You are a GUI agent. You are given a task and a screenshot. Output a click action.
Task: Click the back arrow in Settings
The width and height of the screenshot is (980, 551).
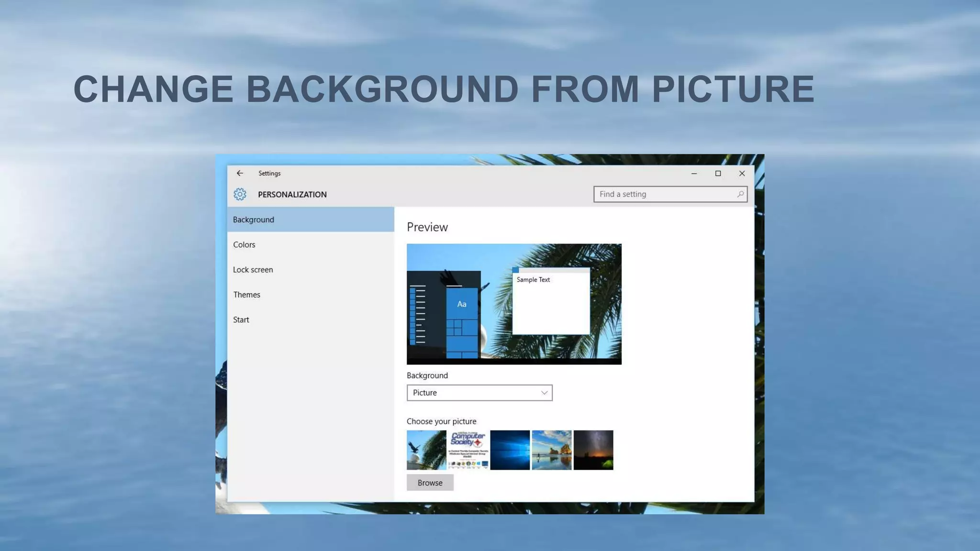point(240,173)
